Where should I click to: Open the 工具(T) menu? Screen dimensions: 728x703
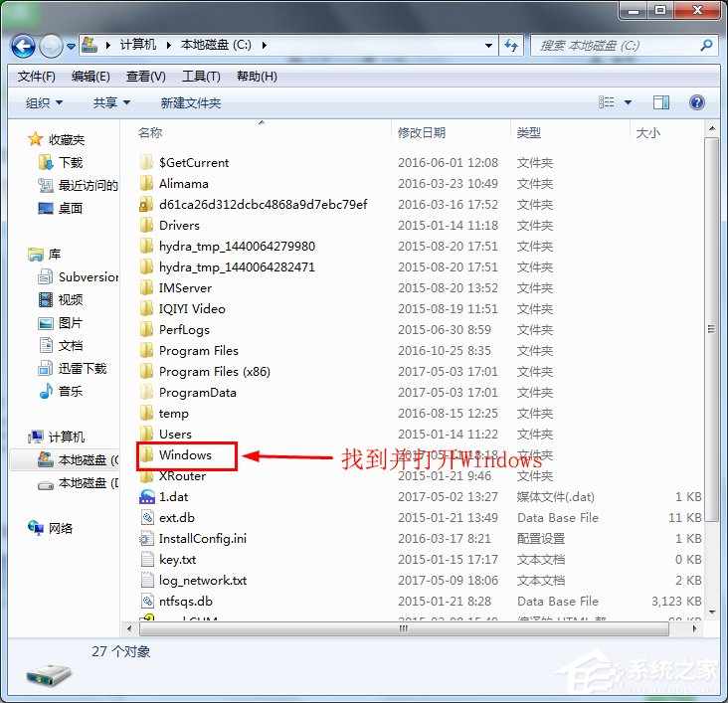tap(201, 77)
